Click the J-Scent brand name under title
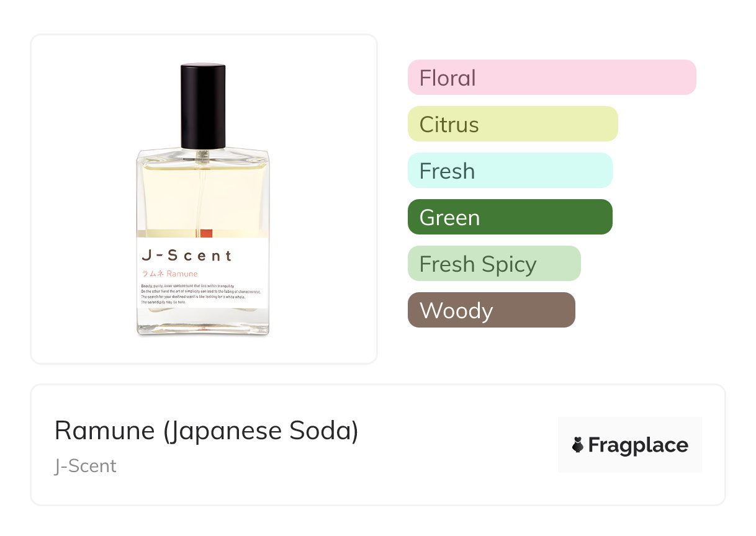This screenshot has width=756, height=536. (85, 466)
